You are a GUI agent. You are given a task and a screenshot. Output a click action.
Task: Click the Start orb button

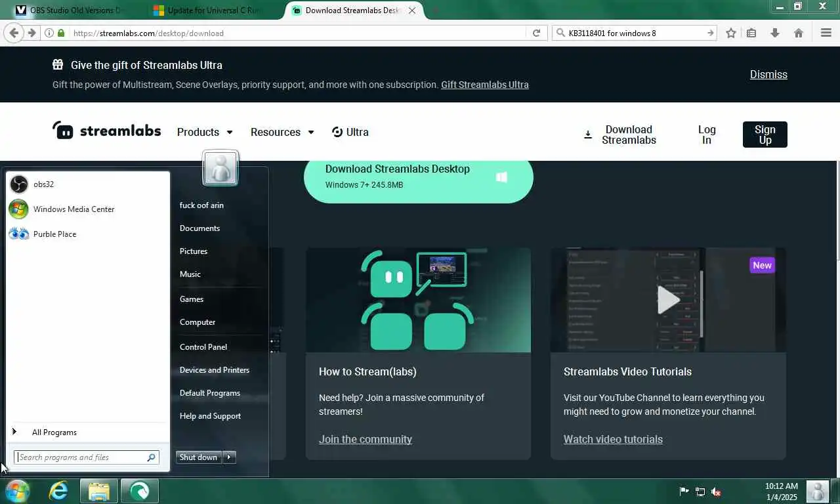point(17,491)
